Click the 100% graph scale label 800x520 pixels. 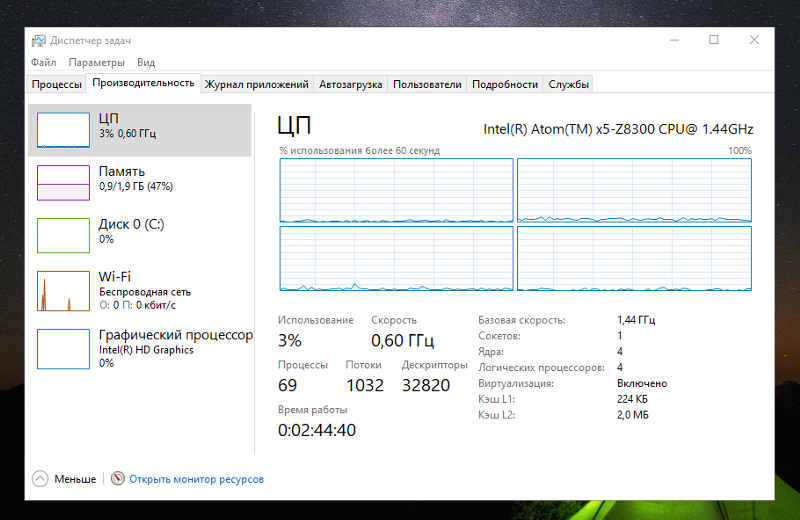pyautogui.click(x=740, y=151)
